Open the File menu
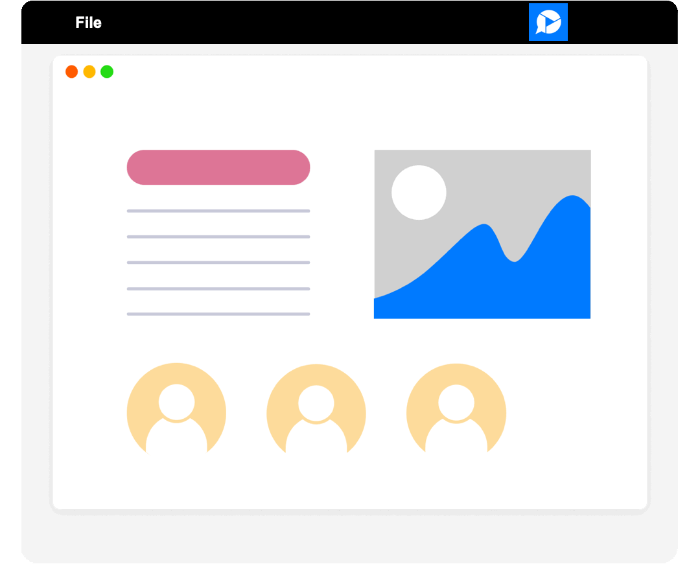Screen dimensions: 700x588 88,23
